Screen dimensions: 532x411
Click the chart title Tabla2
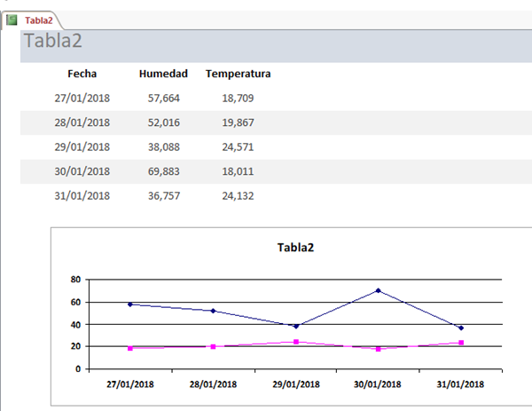(295, 248)
